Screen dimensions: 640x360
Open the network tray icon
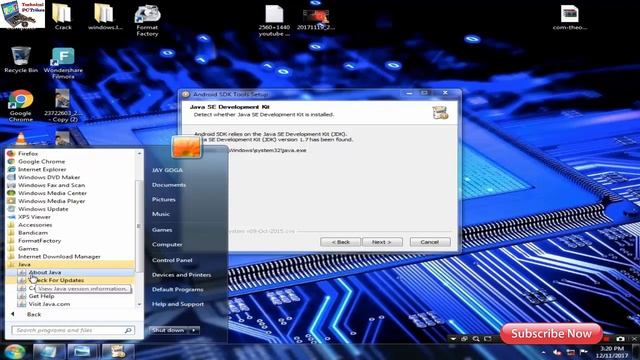[571, 352]
